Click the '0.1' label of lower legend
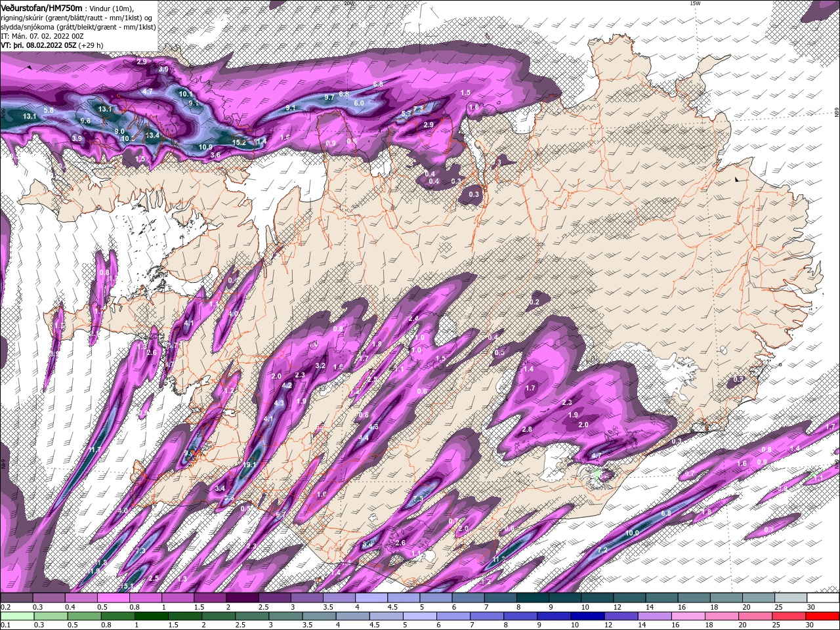Viewport: 840px width, 630px height. pos(5,625)
